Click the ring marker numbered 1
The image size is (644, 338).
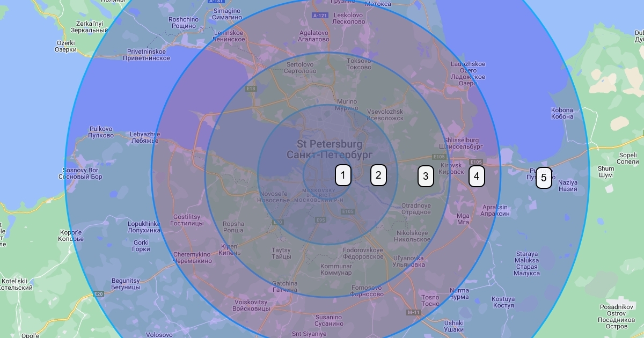(x=343, y=175)
